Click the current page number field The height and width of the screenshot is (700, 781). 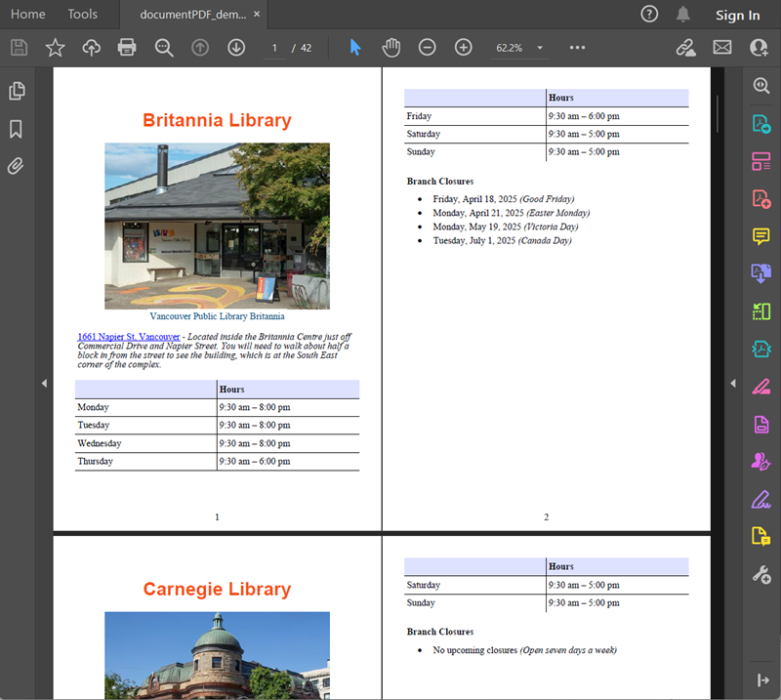click(x=275, y=48)
